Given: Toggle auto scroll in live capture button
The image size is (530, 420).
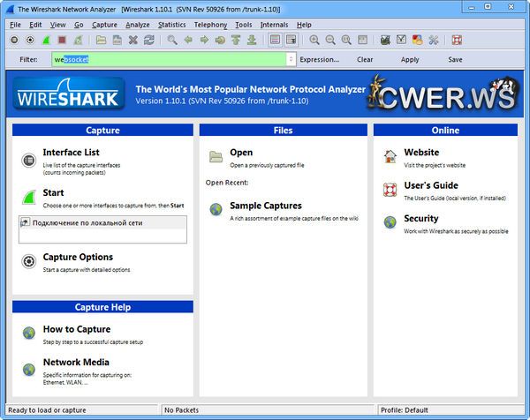Looking at the screenshot, I should point(291,40).
